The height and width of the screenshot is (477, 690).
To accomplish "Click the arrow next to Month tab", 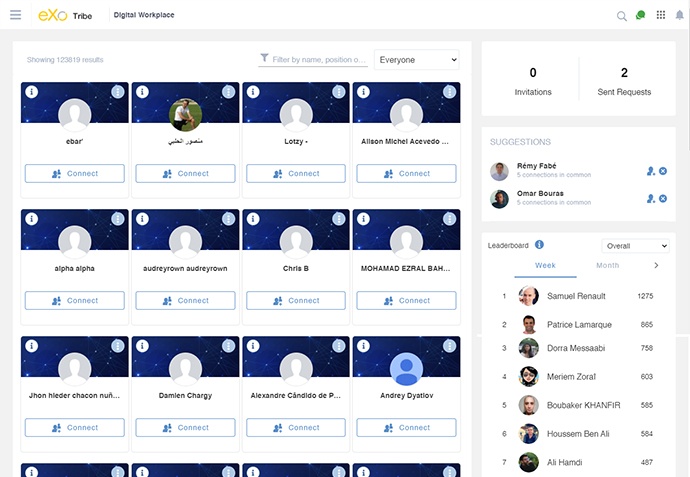I will tap(656, 266).
